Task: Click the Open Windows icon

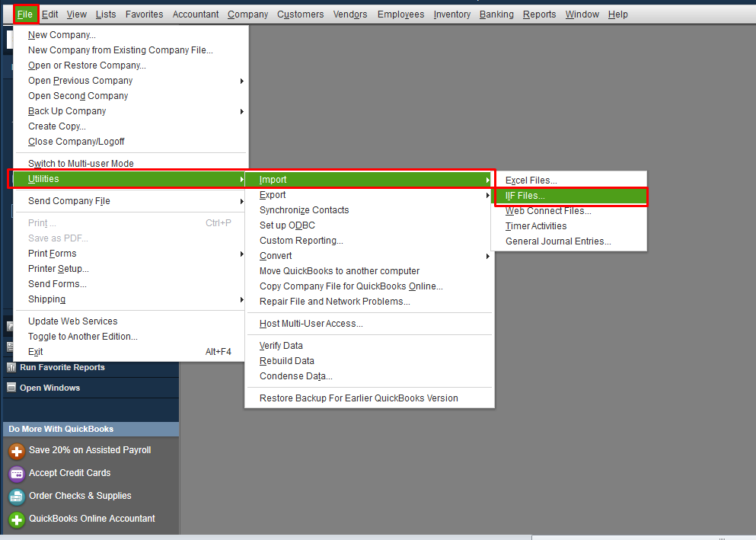Action: (11, 388)
